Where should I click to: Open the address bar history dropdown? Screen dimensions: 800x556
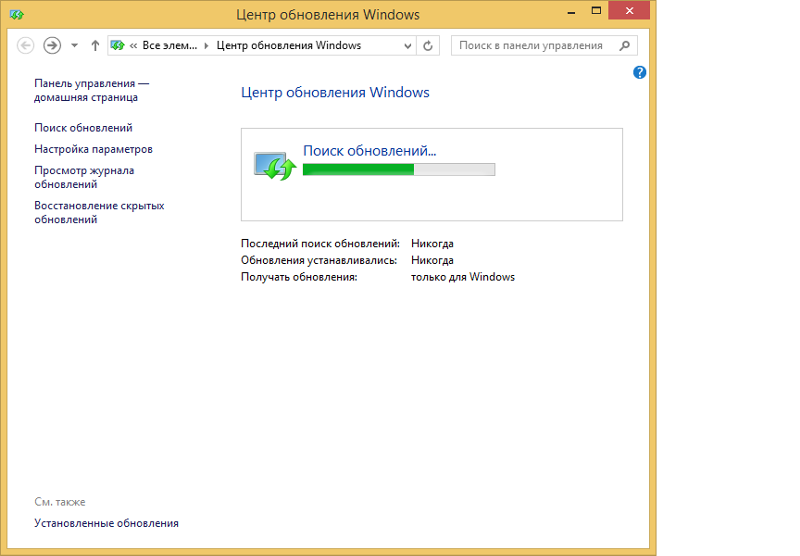[408, 45]
